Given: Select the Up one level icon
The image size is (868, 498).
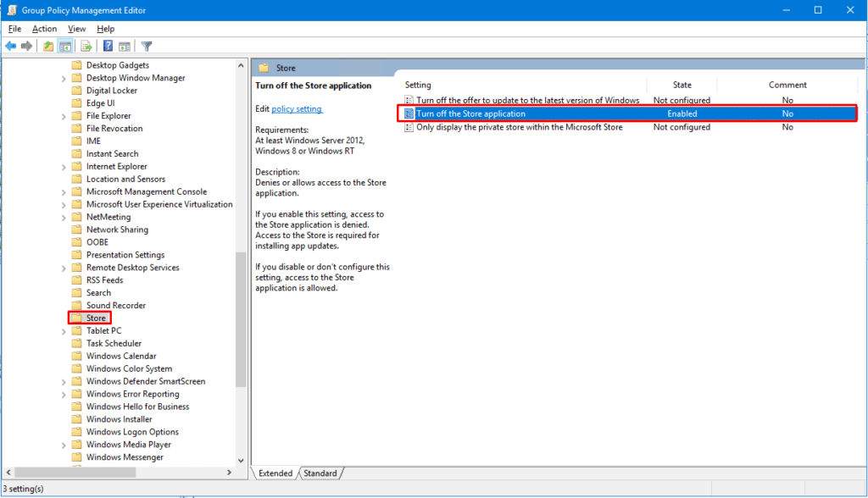Looking at the screenshot, I should pyautogui.click(x=48, y=46).
